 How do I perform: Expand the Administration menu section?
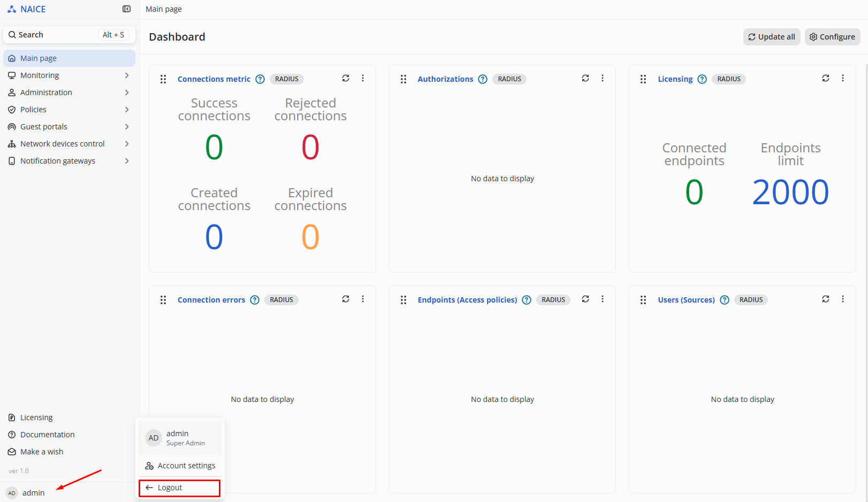[x=69, y=92]
